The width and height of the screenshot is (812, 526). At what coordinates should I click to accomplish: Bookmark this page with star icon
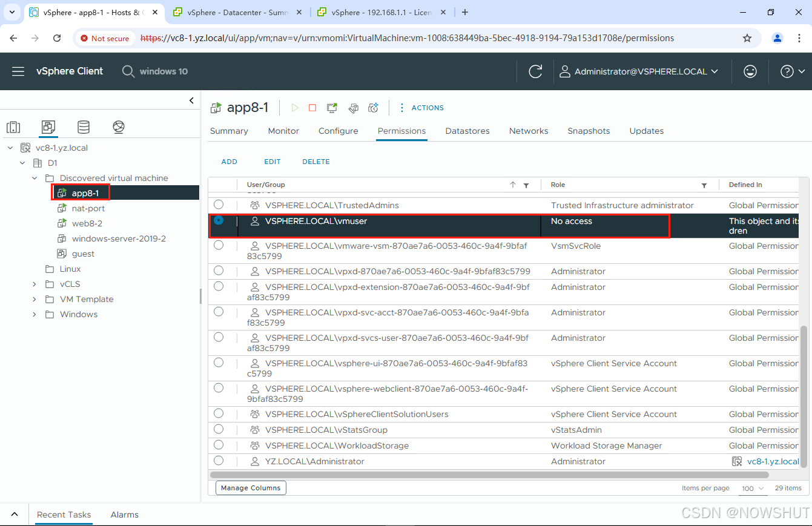(x=747, y=38)
